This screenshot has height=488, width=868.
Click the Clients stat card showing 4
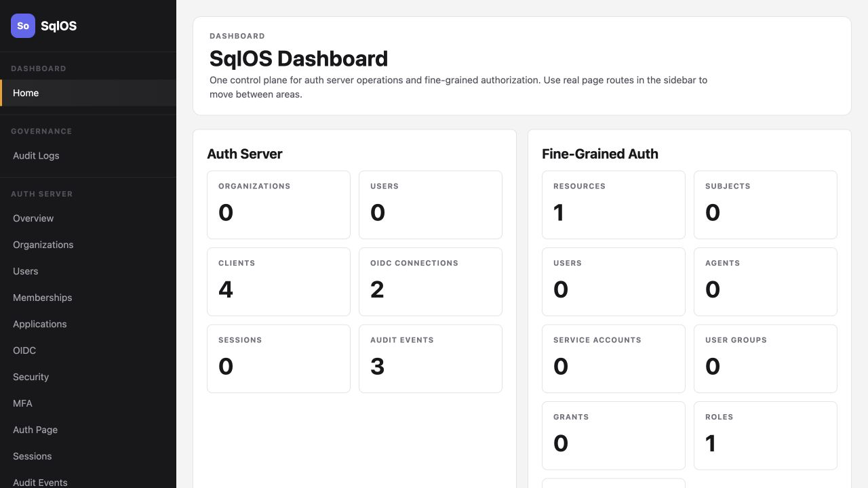tap(279, 282)
